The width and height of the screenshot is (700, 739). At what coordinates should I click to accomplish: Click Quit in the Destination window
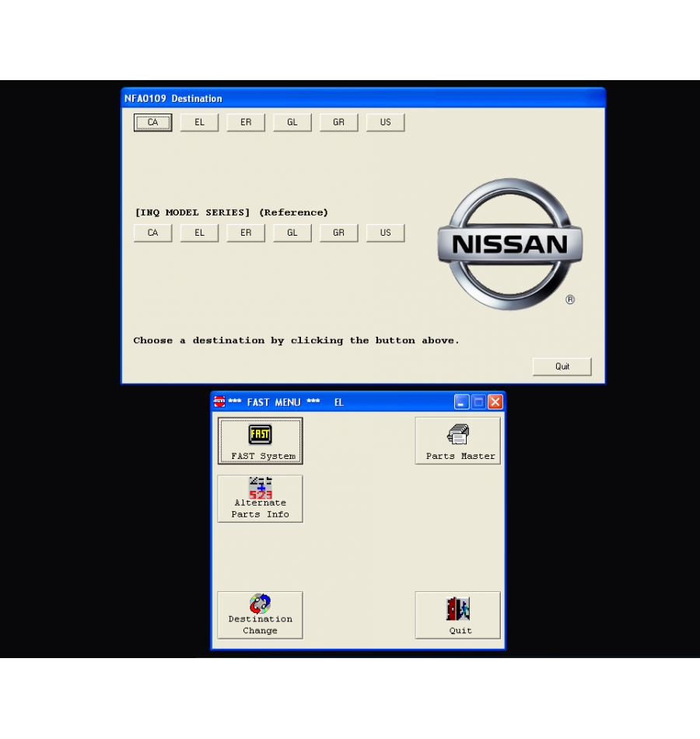point(562,366)
